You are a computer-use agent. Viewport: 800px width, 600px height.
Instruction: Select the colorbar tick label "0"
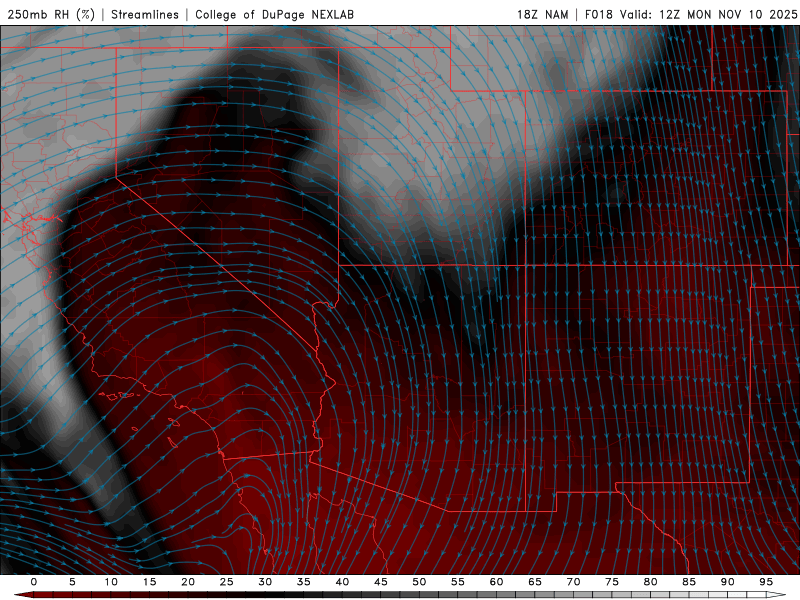coord(34,582)
